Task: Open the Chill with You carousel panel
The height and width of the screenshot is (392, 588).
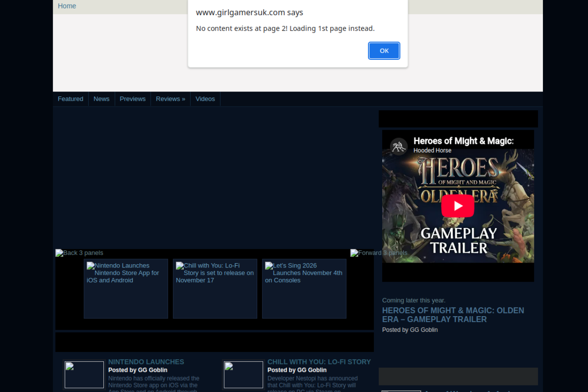Action: click(x=215, y=289)
